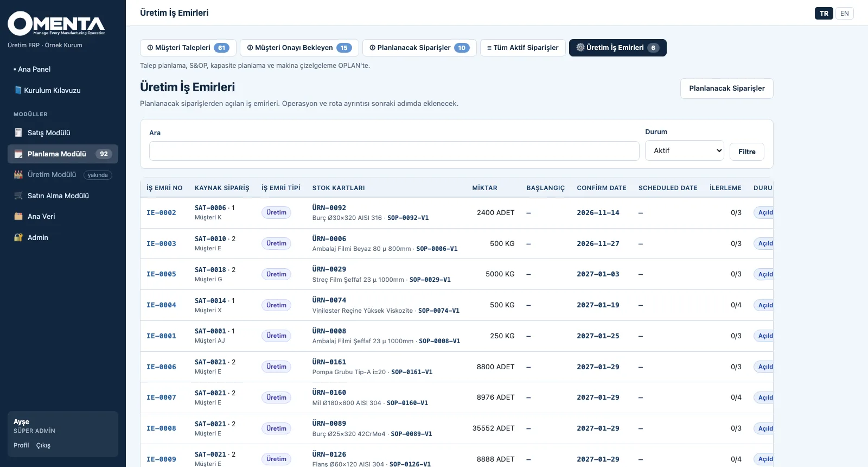Click Çıkış to log out
Image resolution: width=868 pixels, height=467 pixels.
click(x=43, y=445)
